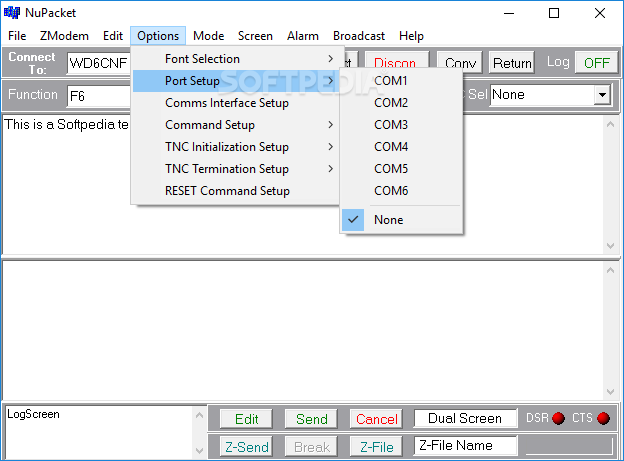Screen dimensions: 624x461
Task: Click the red CTS indicator light
Action: point(604,418)
